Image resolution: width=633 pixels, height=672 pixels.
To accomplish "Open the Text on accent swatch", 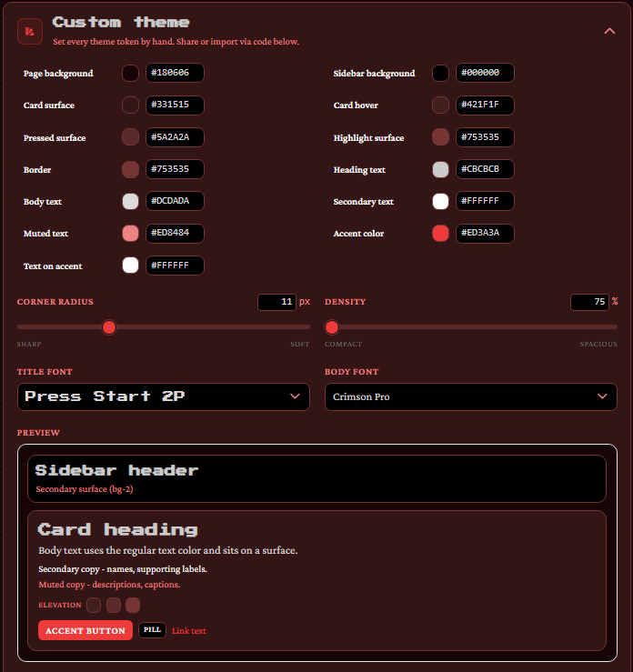I will [130, 266].
